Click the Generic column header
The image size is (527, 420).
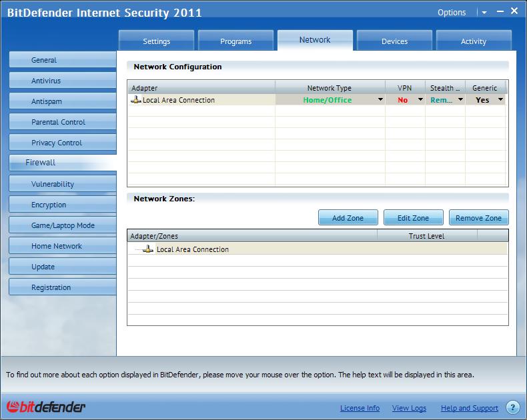(485, 88)
